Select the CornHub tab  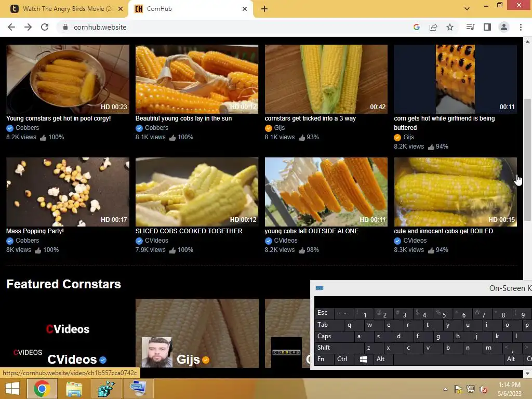tap(190, 9)
